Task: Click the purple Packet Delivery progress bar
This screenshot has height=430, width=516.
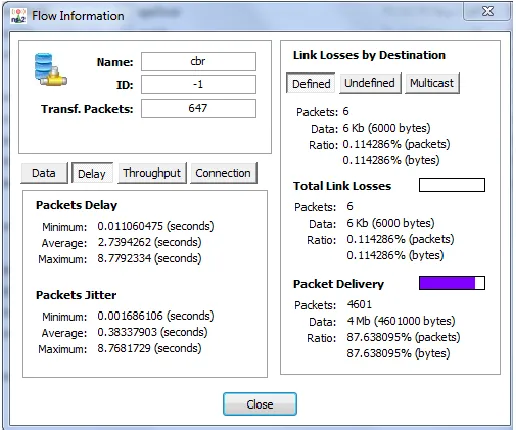Action: click(452, 283)
